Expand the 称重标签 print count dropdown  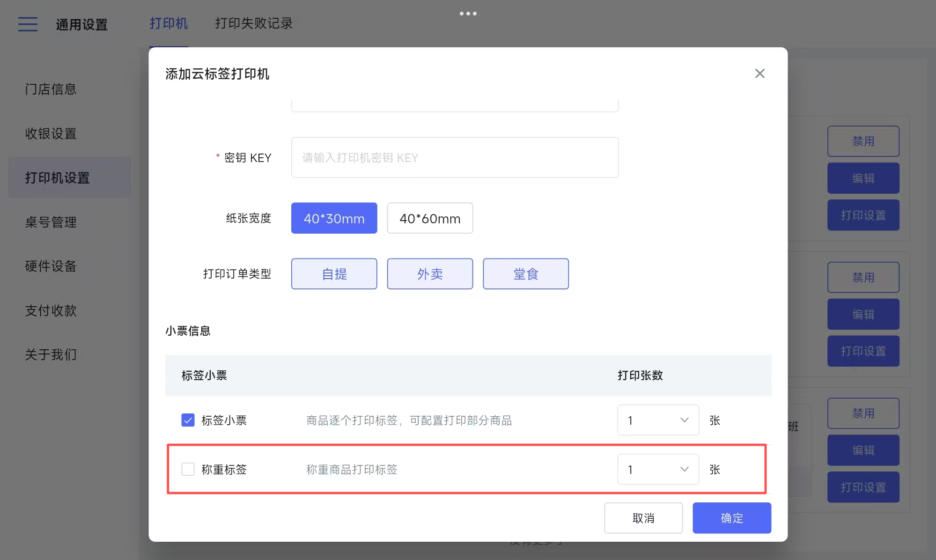tap(657, 469)
